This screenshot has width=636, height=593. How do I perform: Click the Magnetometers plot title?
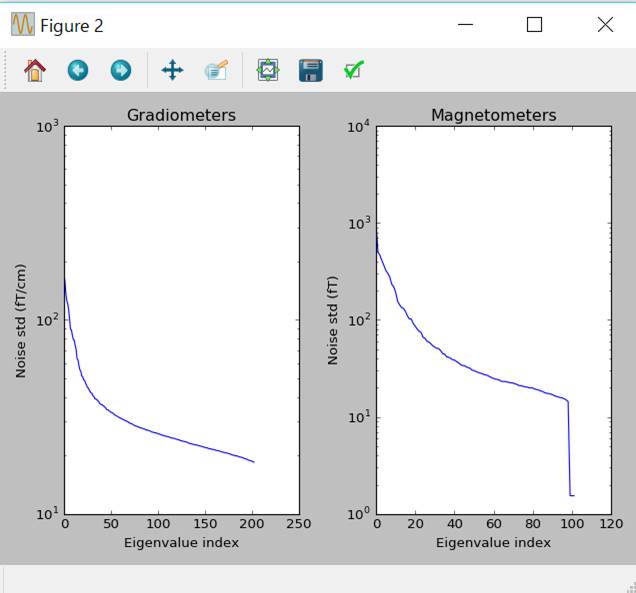[493, 115]
